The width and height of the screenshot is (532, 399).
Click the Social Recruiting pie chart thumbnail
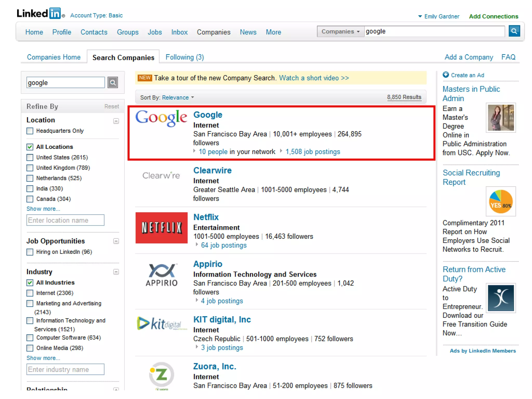point(500,201)
